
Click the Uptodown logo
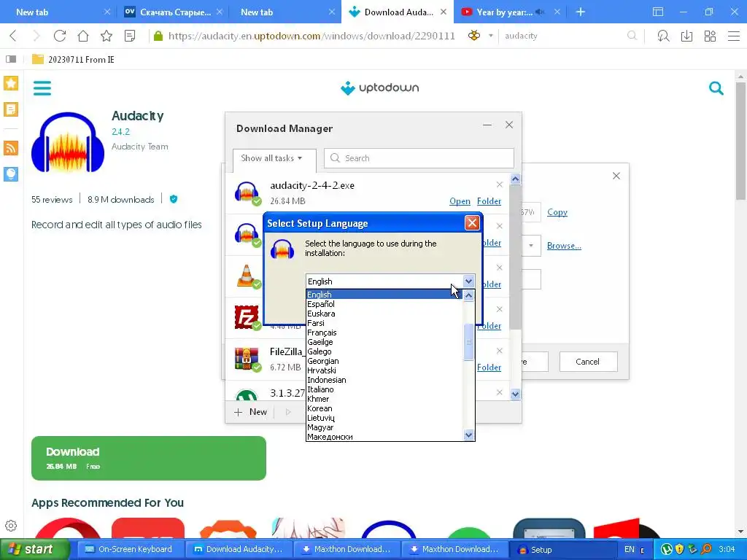pyautogui.click(x=379, y=88)
